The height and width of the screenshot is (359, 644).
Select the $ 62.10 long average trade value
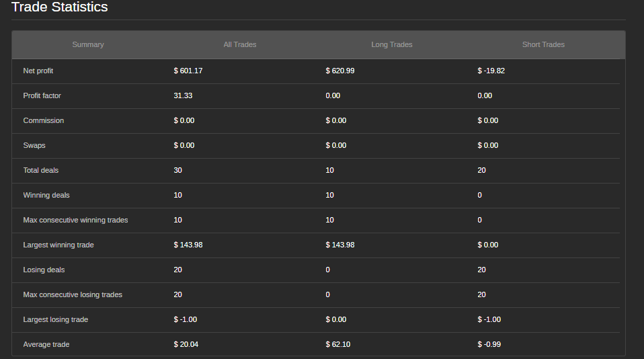point(338,344)
